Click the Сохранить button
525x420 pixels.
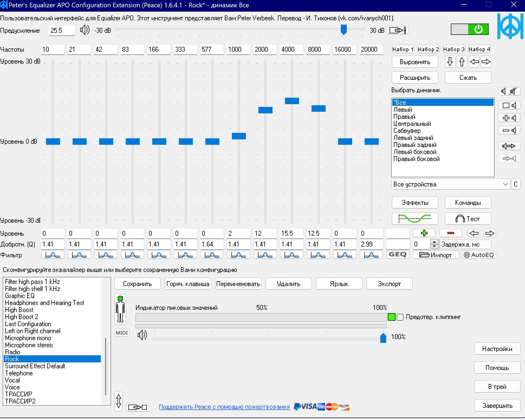[x=137, y=284]
